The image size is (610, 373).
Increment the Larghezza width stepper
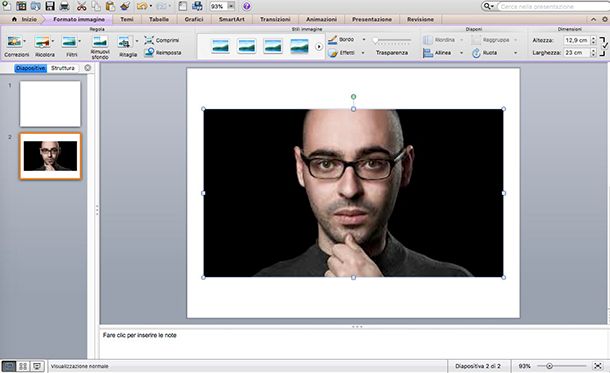pos(593,51)
